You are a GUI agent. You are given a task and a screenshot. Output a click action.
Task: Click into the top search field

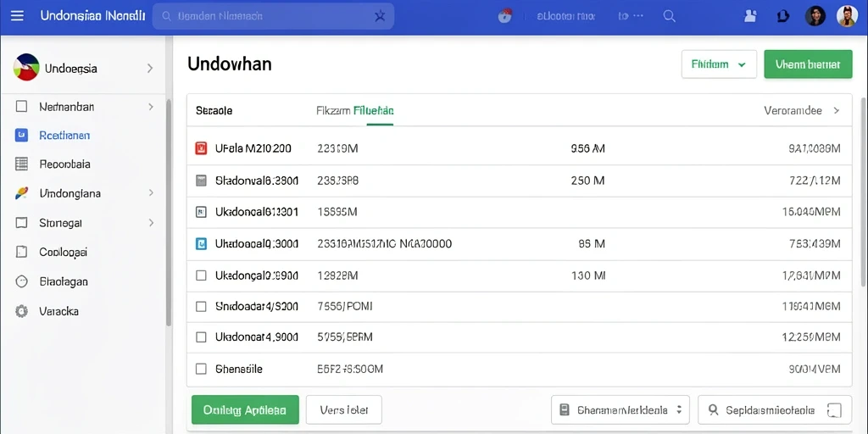[274, 16]
